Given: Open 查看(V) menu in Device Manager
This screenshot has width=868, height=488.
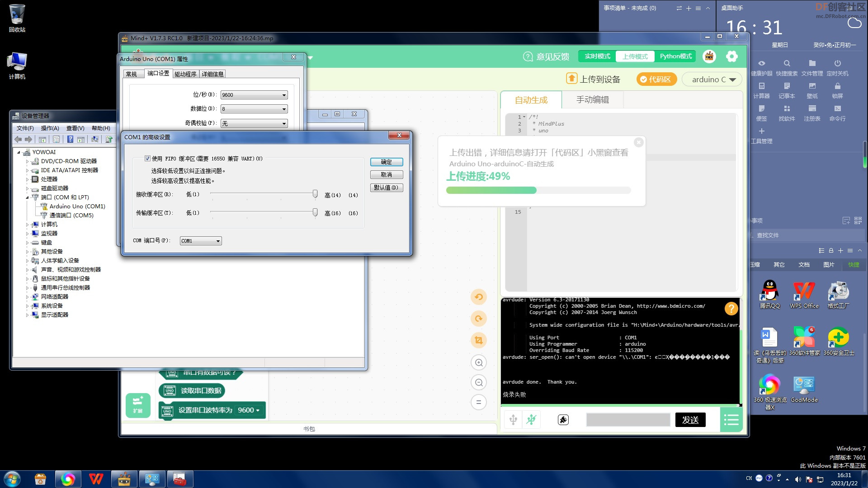Looking at the screenshot, I should click(x=75, y=128).
